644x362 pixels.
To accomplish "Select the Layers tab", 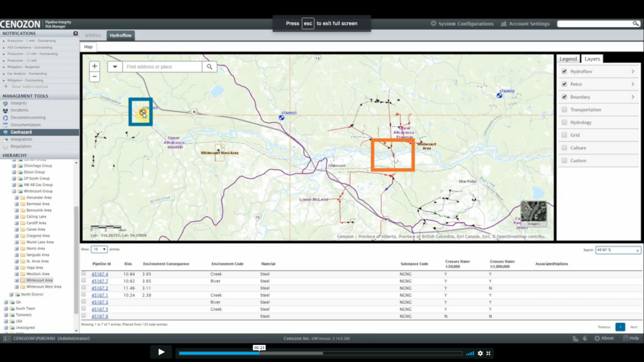I will [x=592, y=58].
